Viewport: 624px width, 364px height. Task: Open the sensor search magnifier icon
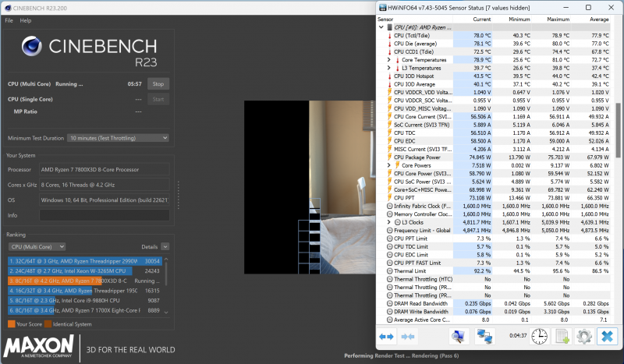(459, 336)
